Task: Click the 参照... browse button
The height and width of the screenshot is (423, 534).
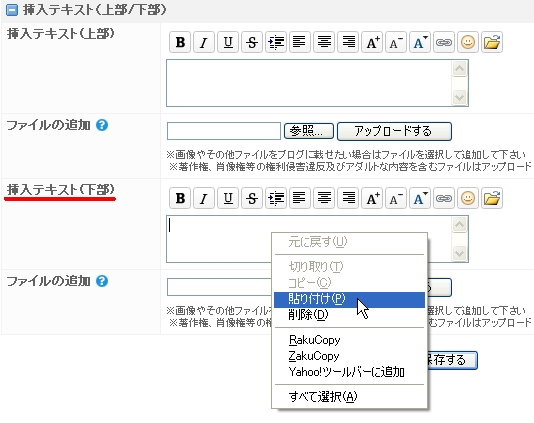Action: [x=309, y=131]
